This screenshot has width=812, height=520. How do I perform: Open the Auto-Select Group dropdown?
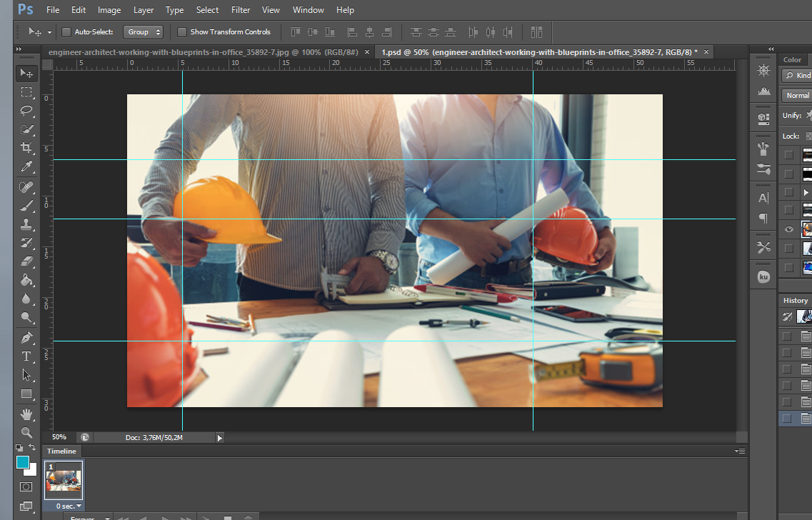(x=143, y=32)
